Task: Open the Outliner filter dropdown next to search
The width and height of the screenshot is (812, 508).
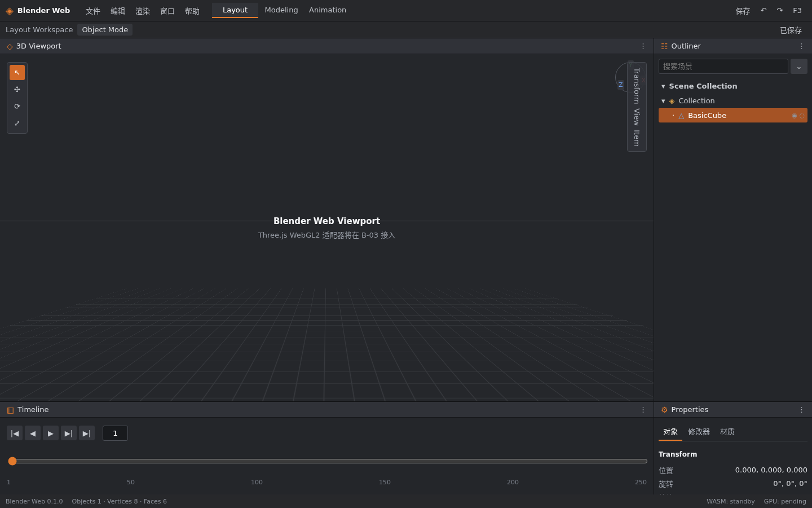Action: [799, 67]
